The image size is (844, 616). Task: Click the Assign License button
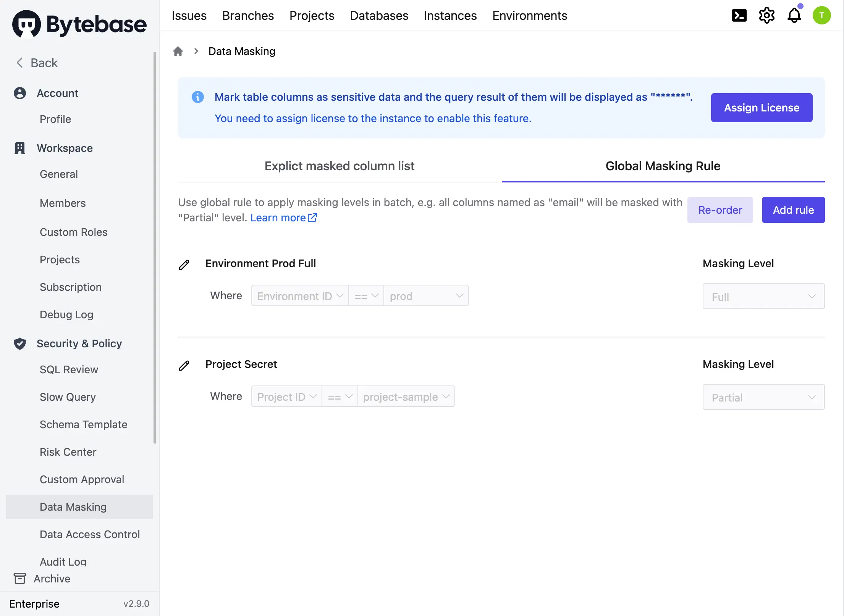(x=762, y=108)
